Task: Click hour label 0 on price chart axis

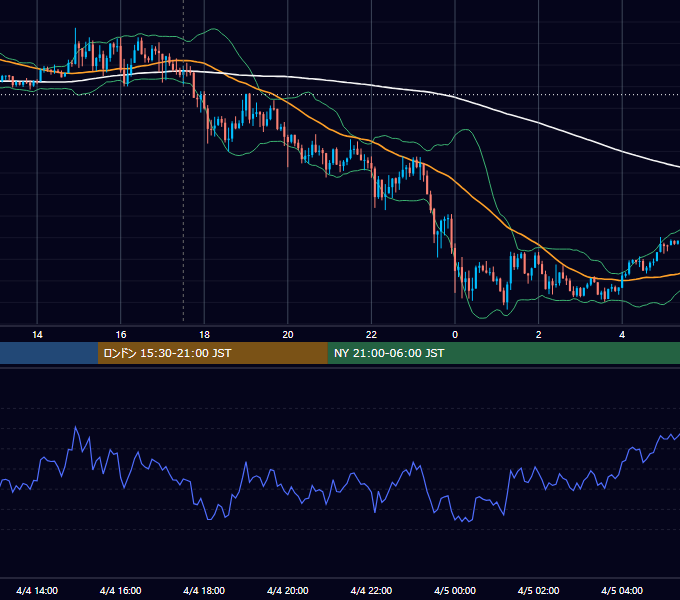Action: coord(455,335)
